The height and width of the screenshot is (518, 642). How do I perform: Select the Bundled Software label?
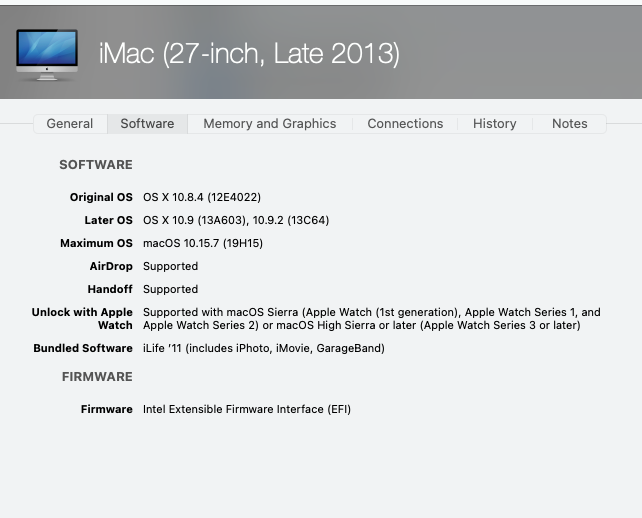tap(83, 348)
